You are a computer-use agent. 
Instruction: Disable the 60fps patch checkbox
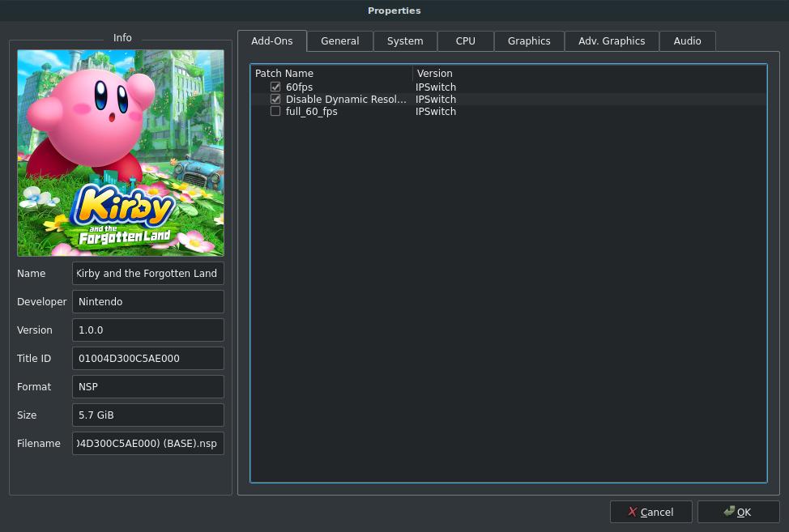[275, 87]
